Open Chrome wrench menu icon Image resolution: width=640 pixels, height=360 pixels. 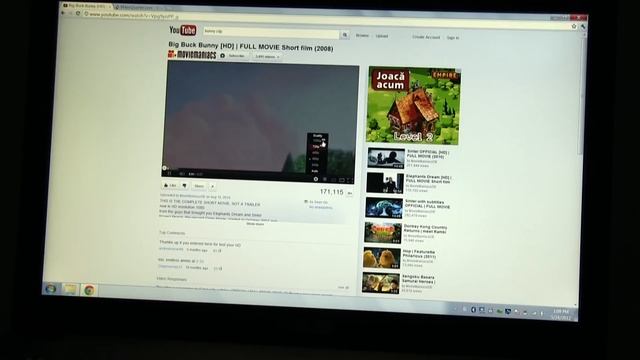[583, 27]
